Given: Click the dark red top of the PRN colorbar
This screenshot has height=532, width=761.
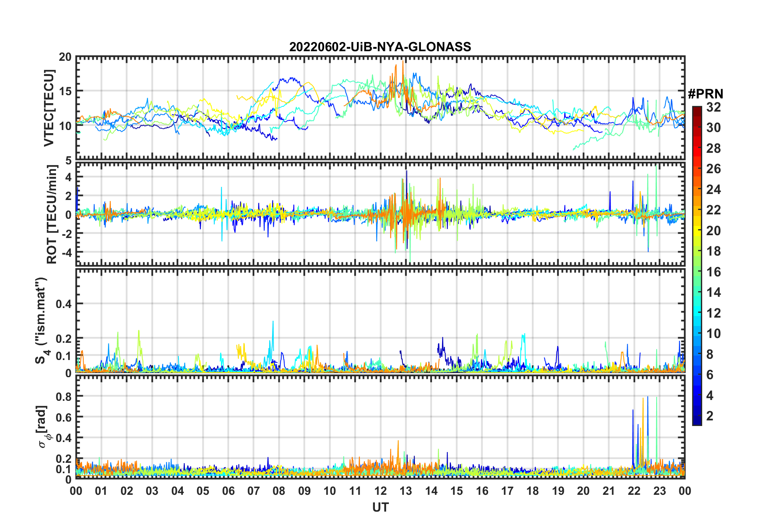Looking at the screenshot, I should coord(697,109).
